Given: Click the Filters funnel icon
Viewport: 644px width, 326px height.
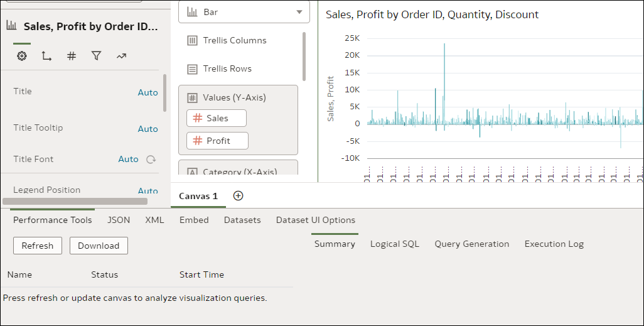Looking at the screenshot, I should click(96, 56).
